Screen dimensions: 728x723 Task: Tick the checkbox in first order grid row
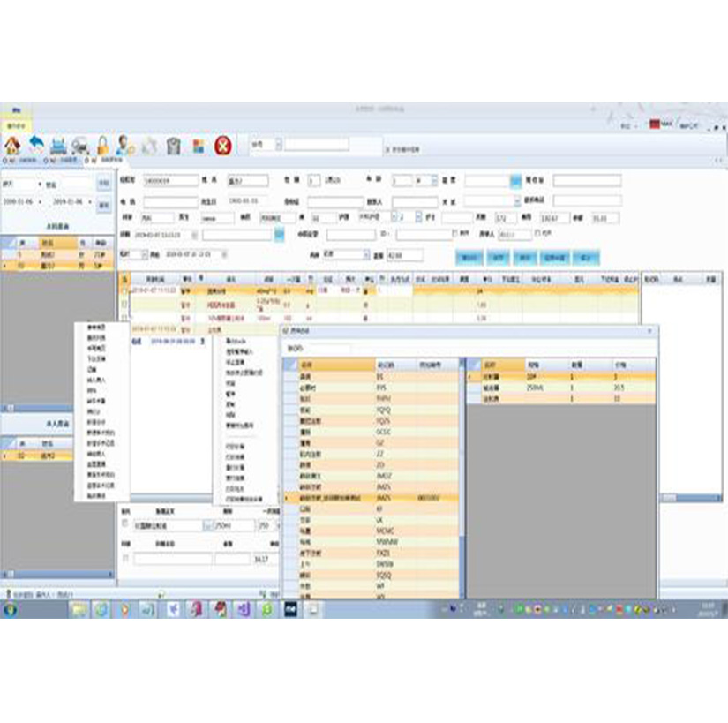click(x=124, y=290)
